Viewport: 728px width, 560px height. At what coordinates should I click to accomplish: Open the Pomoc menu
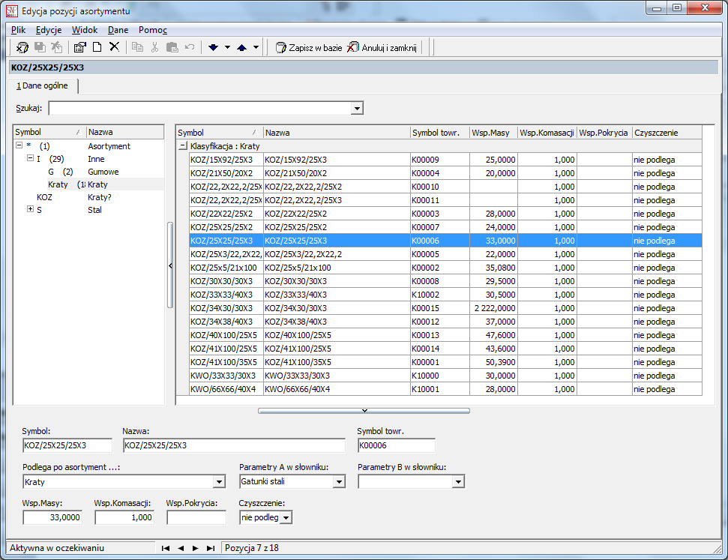click(x=153, y=30)
